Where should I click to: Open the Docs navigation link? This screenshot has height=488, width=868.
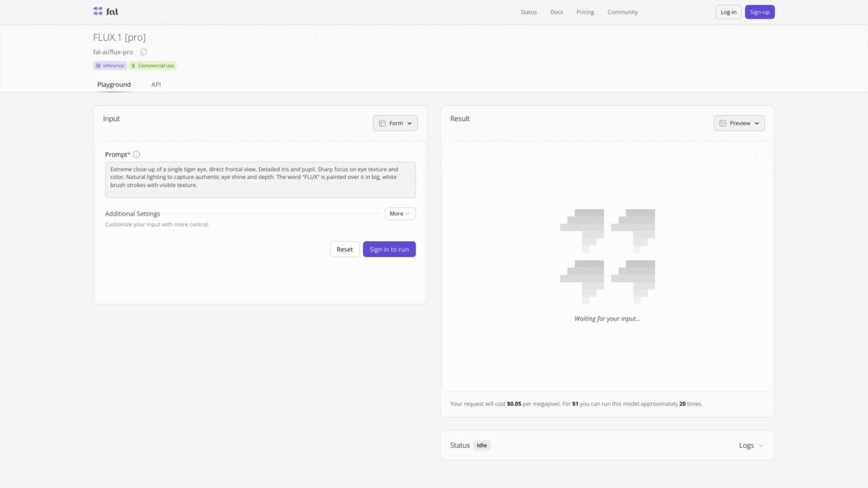(x=556, y=12)
